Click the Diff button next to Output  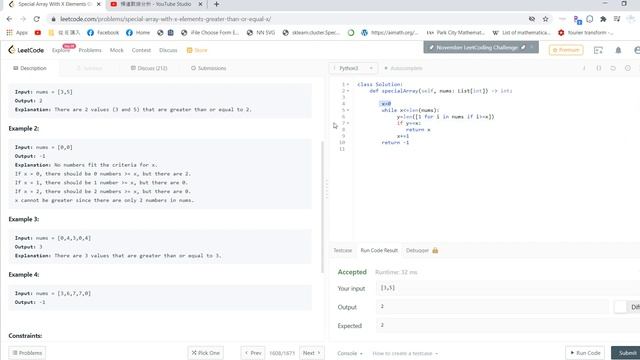point(628,307)
